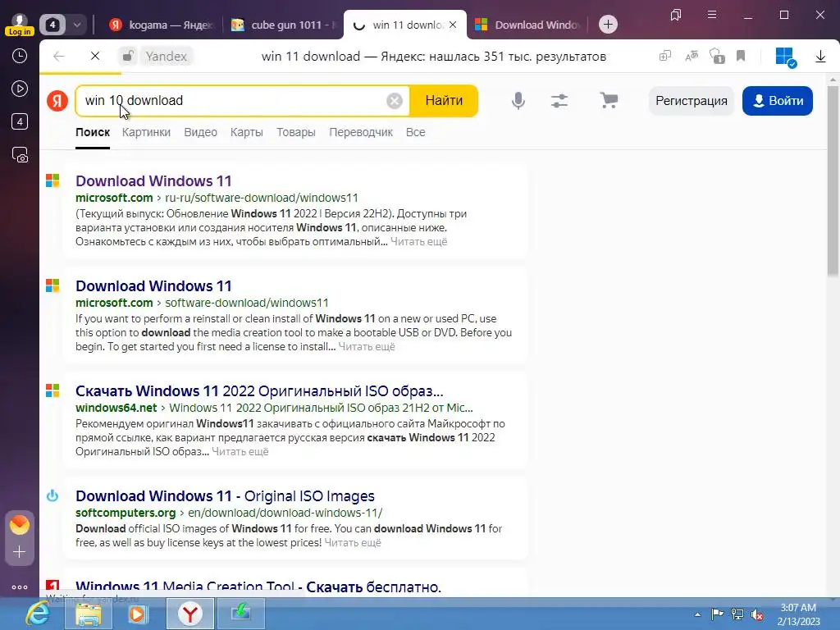Open the browser hamburger menu
Screen dimensions: 840x630
coord(712,15)
